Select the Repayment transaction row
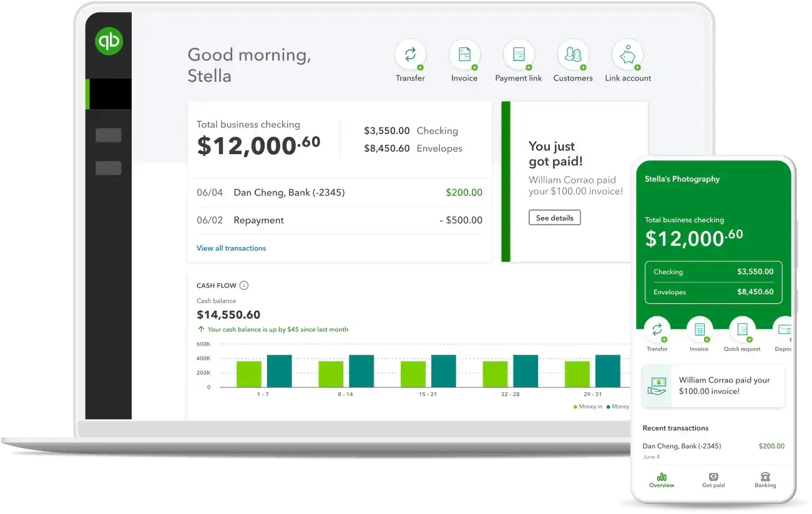Image resolution: width=812 pixels, height=514 pixels. (x=339, y=220)
